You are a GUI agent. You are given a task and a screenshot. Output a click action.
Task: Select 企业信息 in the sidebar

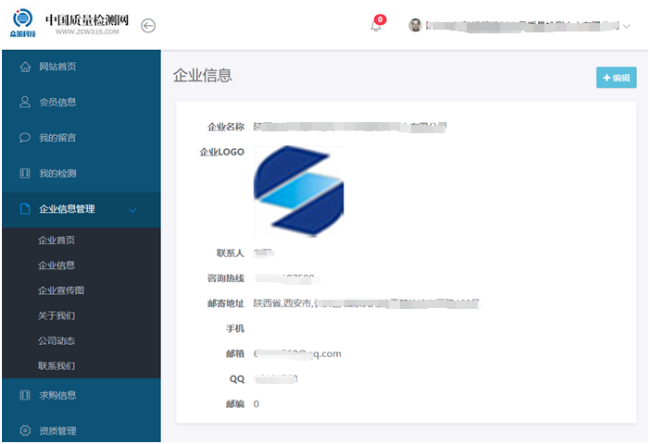point(56,266)
